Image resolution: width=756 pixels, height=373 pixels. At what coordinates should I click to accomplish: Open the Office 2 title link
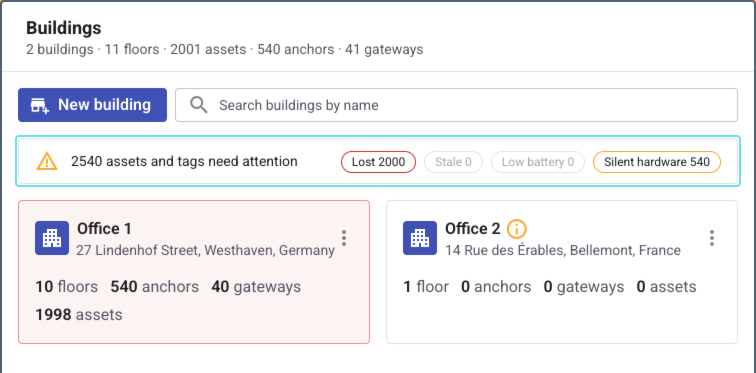pyautogui.click(x=472, y=228)
